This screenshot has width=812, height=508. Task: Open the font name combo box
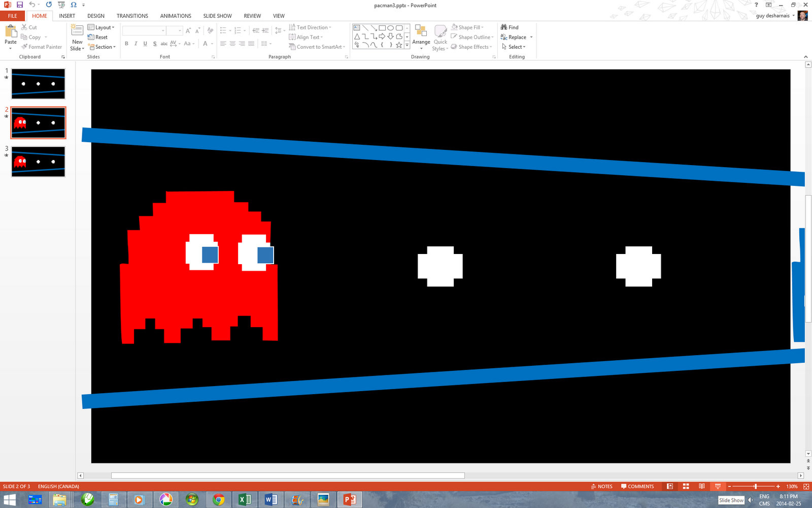[x=144, y=31]
